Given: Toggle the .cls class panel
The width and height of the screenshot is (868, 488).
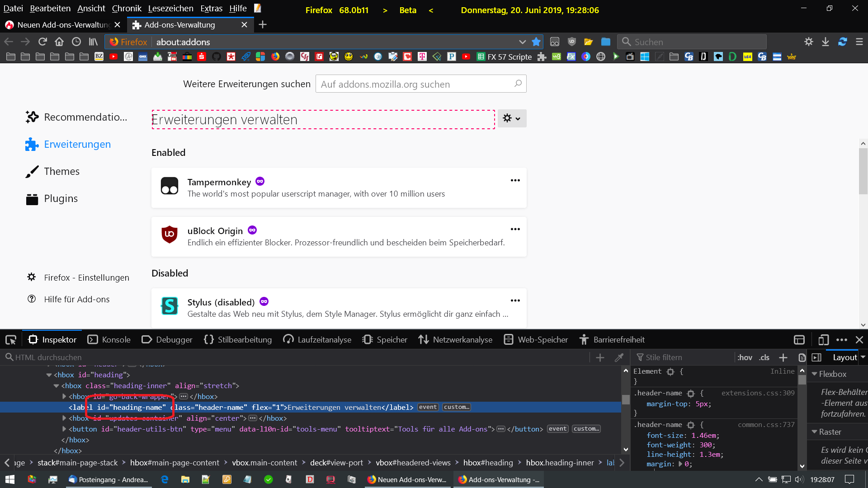Looking at the screenshot, I should tap(764, 357).
